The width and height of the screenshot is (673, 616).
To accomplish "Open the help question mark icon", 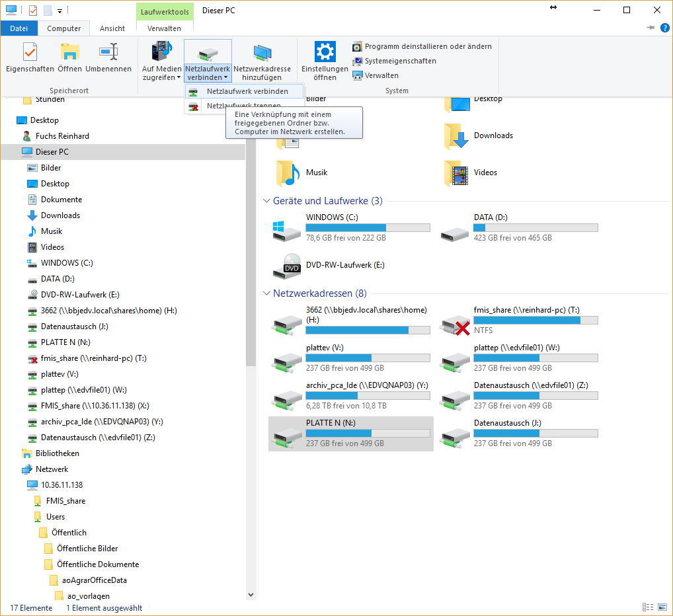I will pos(664,28).
